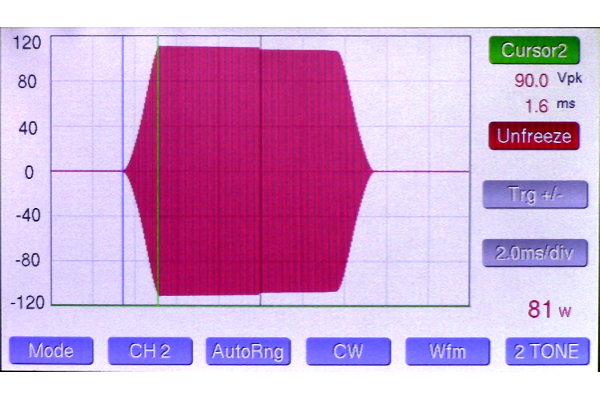Click the -40 label on vertical axis
Viewport: 600px width, 400px height.
[28, 216]
